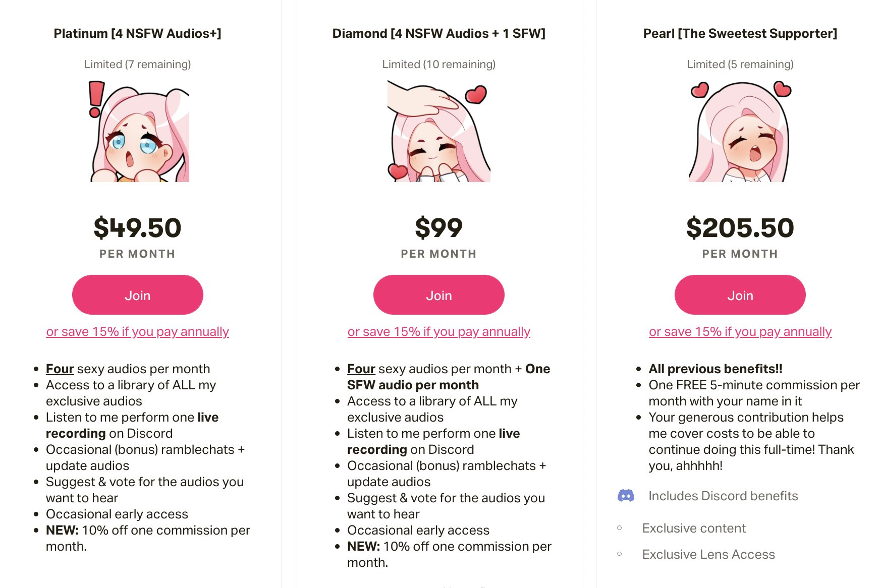Image resolution: width=881 pixels, height=588 pixels.
Task: Click the Platinum tier surprised chibi image
Action: tap(138, 131)
